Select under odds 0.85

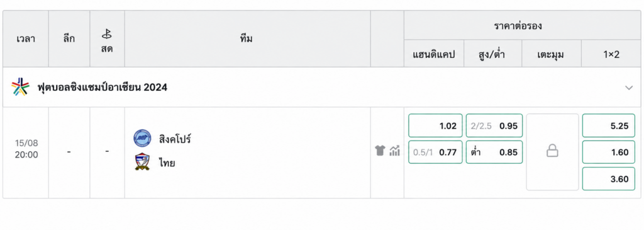(494, 152)
